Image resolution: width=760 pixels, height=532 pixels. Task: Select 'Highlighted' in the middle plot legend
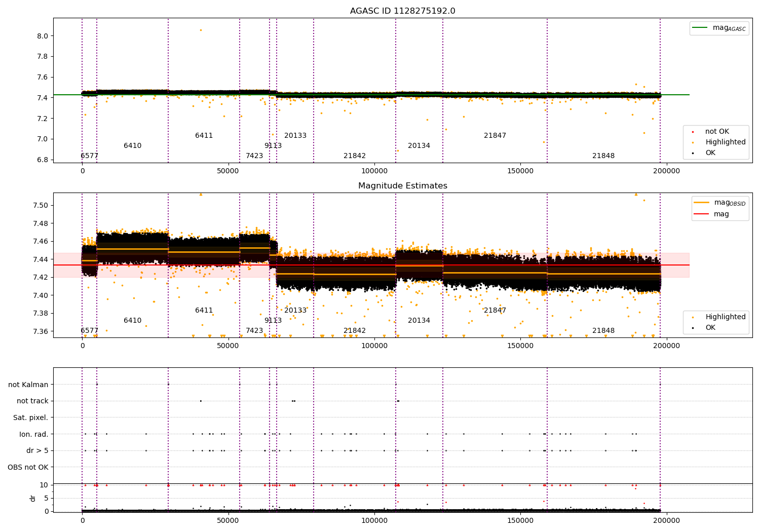(725, 317)
